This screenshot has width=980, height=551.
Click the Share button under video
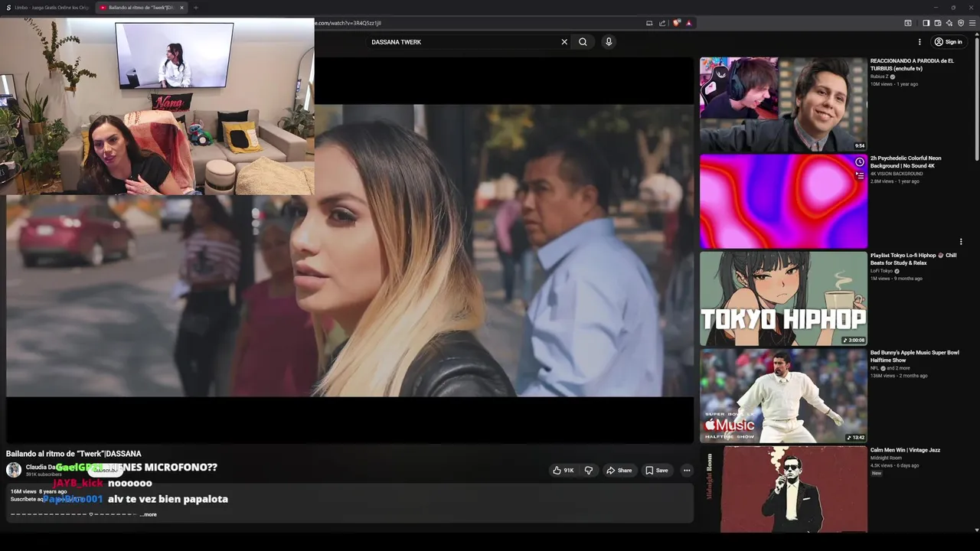619,471
